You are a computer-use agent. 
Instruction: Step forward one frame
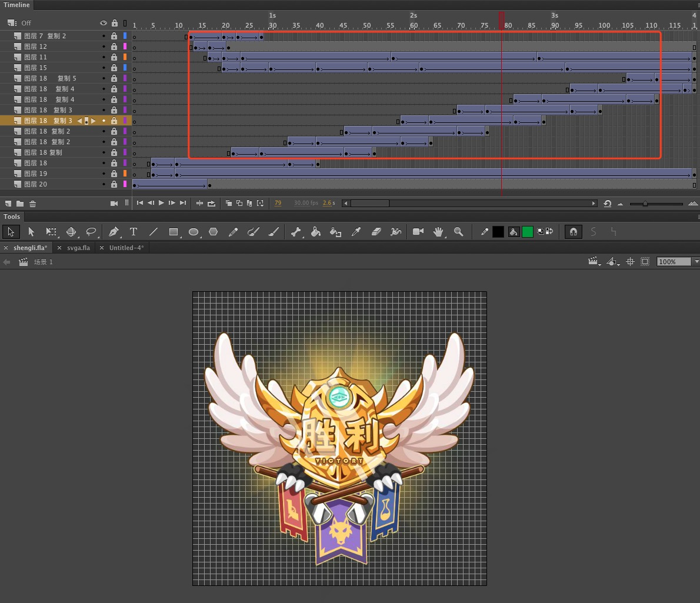[x=172, y=203]
